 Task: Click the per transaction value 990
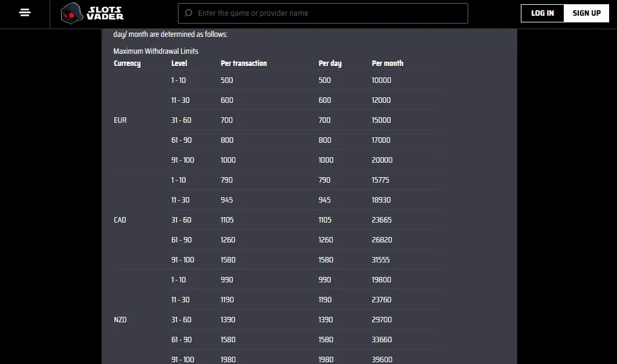[x=227, y=280]
